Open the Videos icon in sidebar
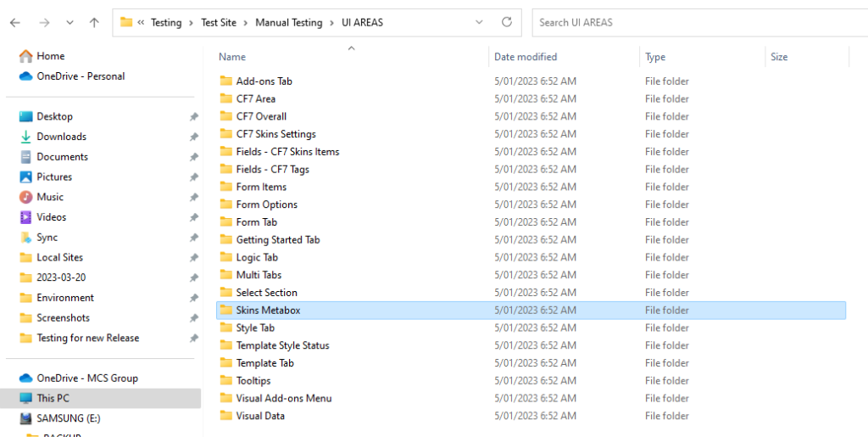 click(x=25, y=217)
